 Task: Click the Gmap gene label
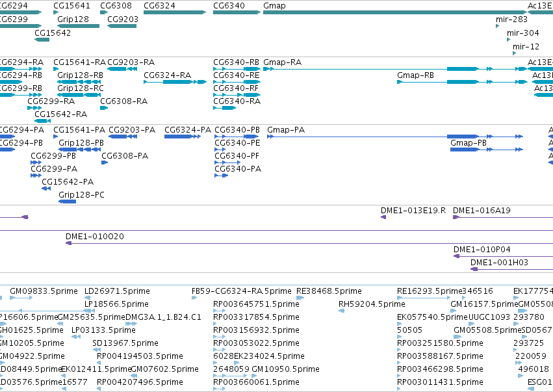(274, 6)
